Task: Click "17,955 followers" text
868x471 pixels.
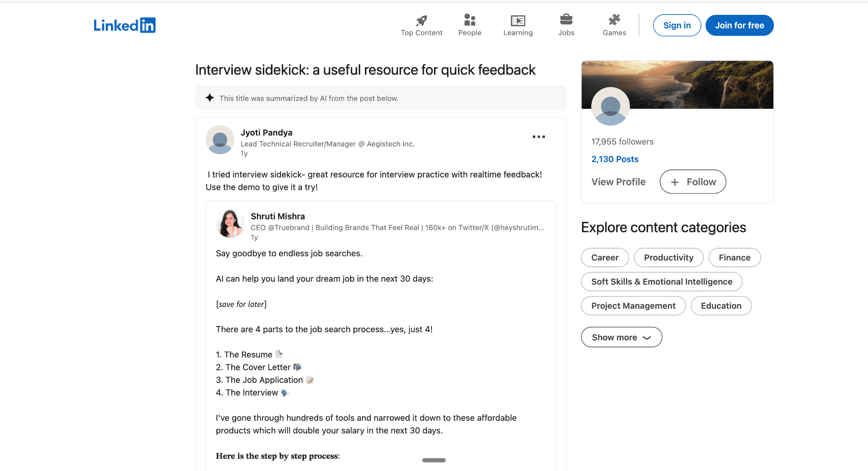Action: (622, 142)
